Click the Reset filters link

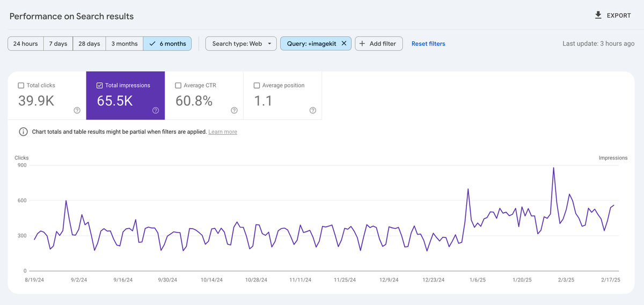pos(428,43)
